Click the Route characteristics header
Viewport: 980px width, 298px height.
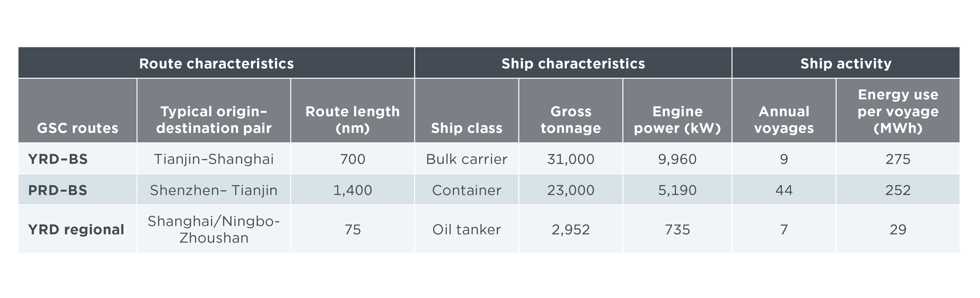[x=216, y=63]
